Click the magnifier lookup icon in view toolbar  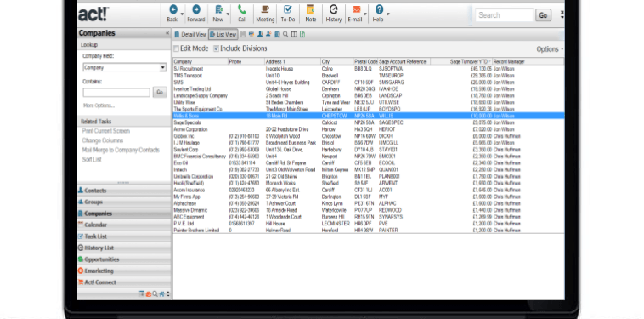tap(285, 35)
